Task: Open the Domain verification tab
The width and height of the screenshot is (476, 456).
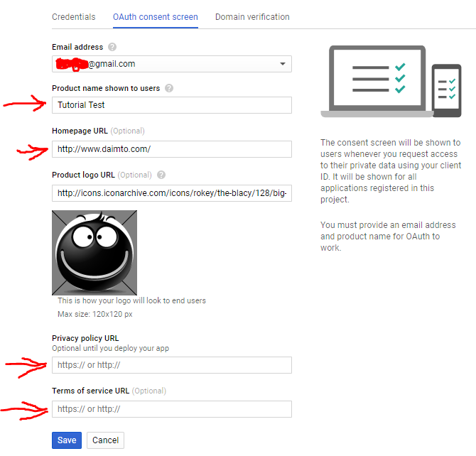Action: 252,17
